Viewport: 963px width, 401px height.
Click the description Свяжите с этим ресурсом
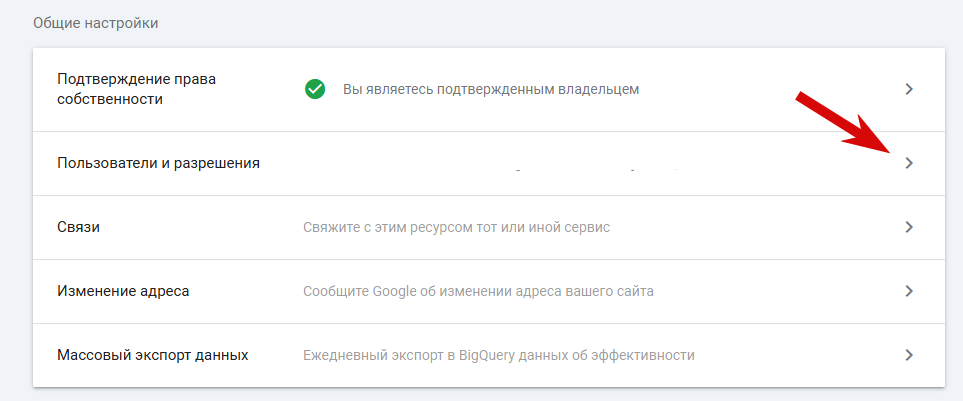(456, 228)
